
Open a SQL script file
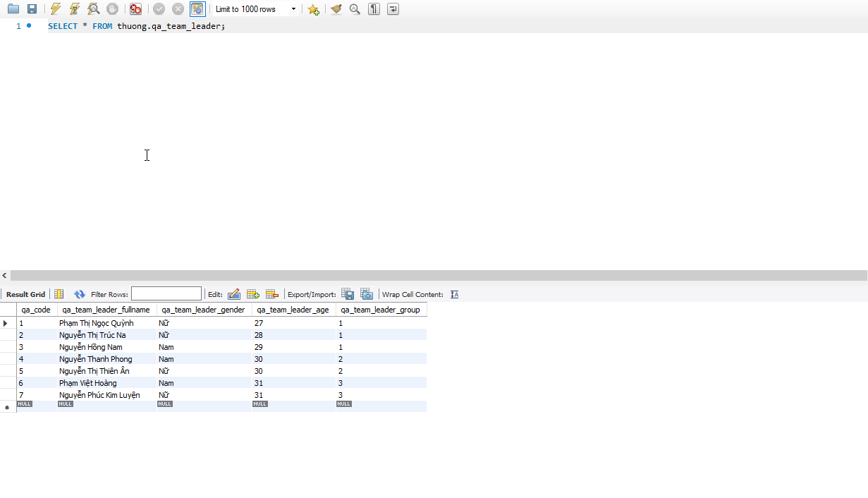click(x=13, y=9)
